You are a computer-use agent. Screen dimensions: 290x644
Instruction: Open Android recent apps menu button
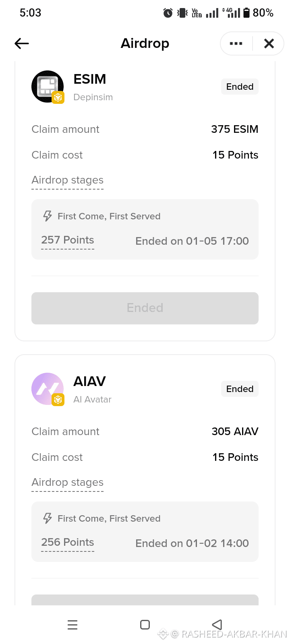(72, 625)
